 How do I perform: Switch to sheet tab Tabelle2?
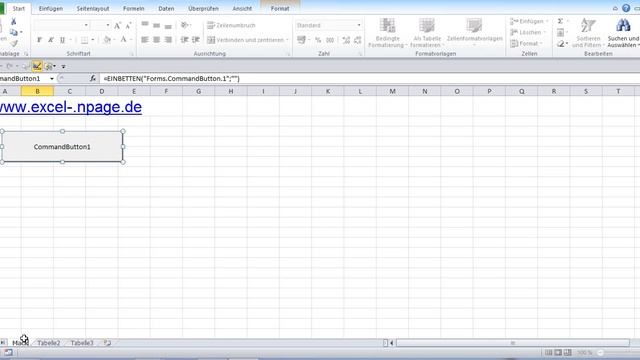pos(49,343)
